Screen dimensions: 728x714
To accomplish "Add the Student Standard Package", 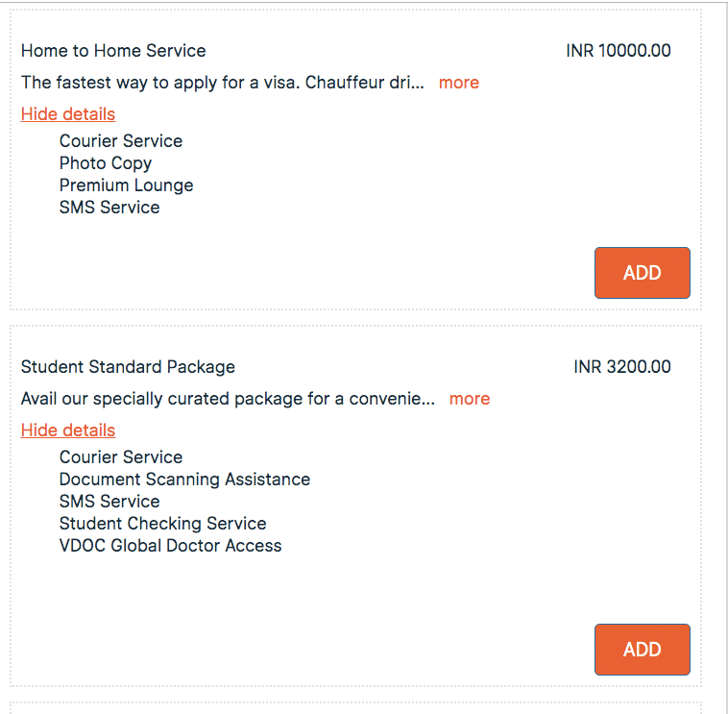I will click(642, 650).
